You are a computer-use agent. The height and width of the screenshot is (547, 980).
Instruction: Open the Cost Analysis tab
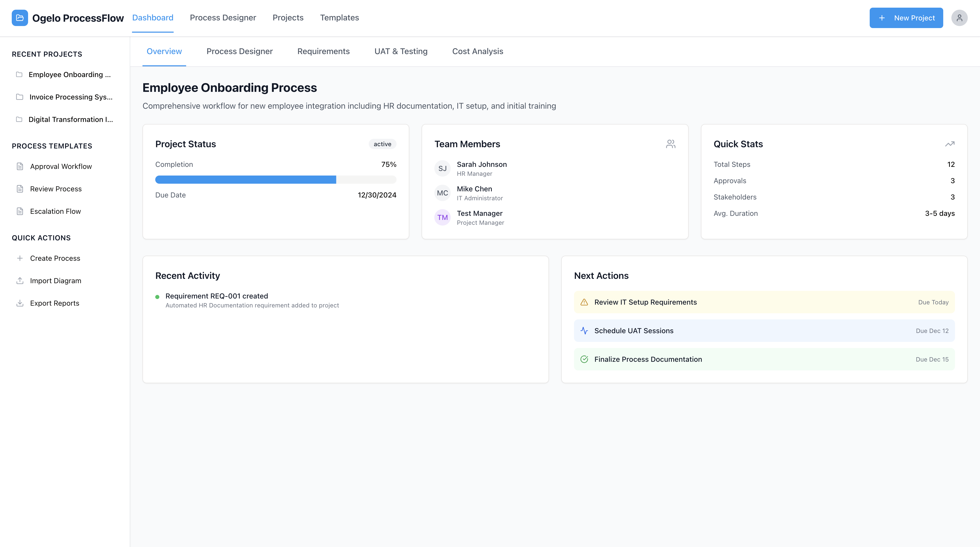click(x=477, y=51)
